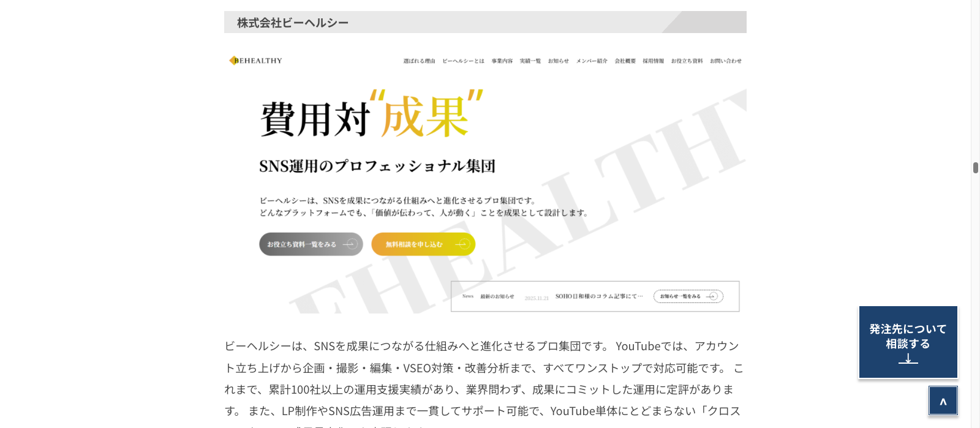Image resolution: width=980 pixels, height=428 pixels.
Task: Open 採用情報 in the preview navigation
Action: [x=653, y=61]
